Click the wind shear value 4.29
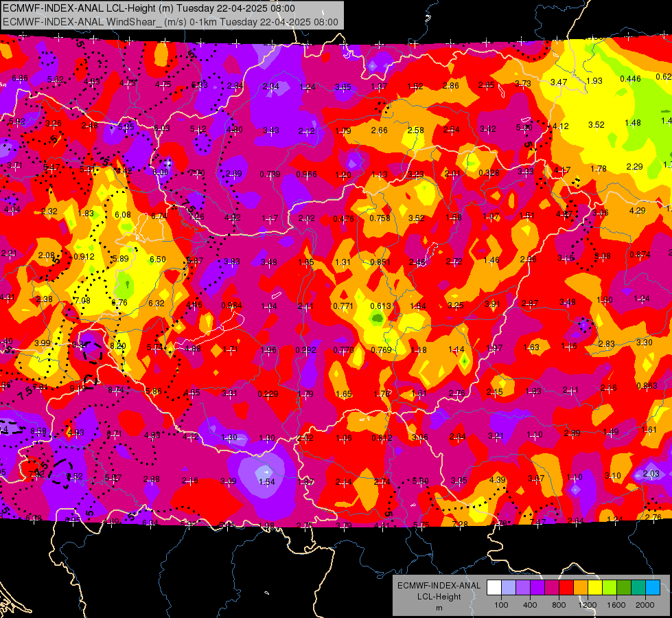672x618 pixels. point(637,211)
